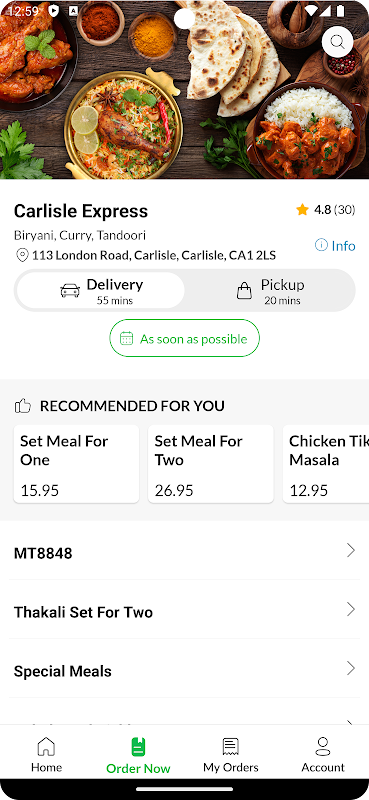Viewport: 369px width, 800px height.
Task: Expand Thakali Set For Two chevron
Action: point(351,609)
